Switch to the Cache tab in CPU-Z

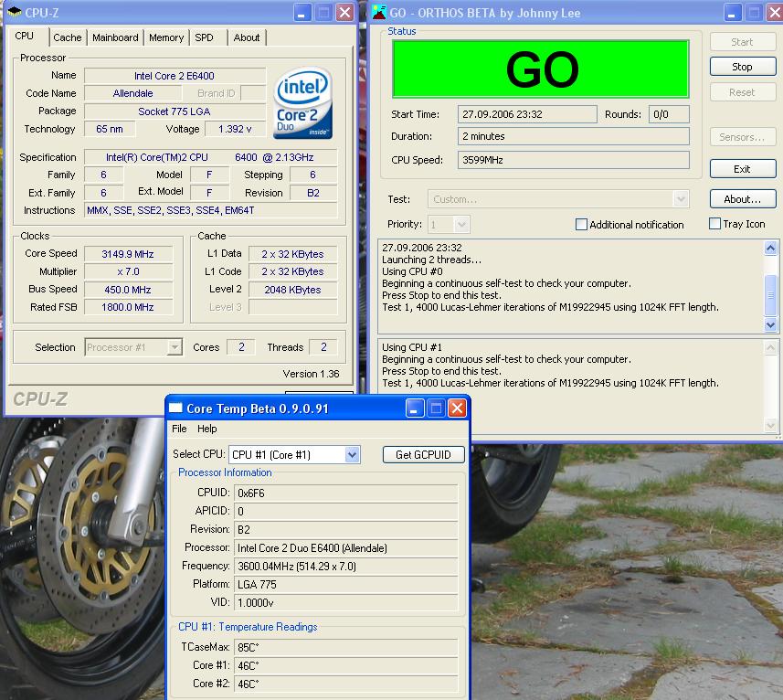(68, 37)
